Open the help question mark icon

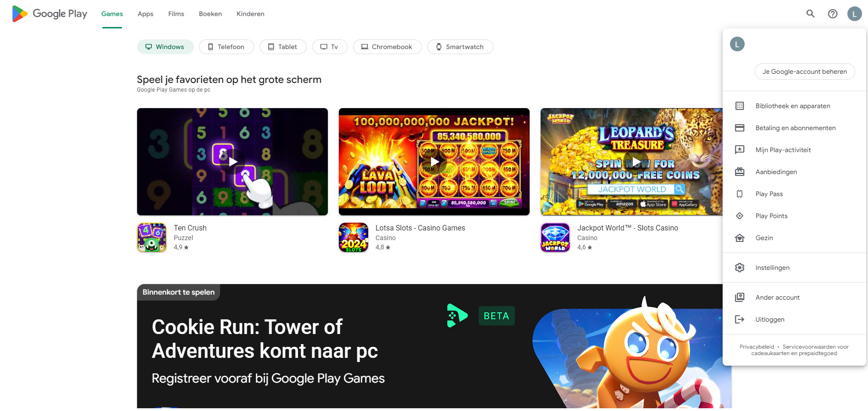tap(833, 14)
